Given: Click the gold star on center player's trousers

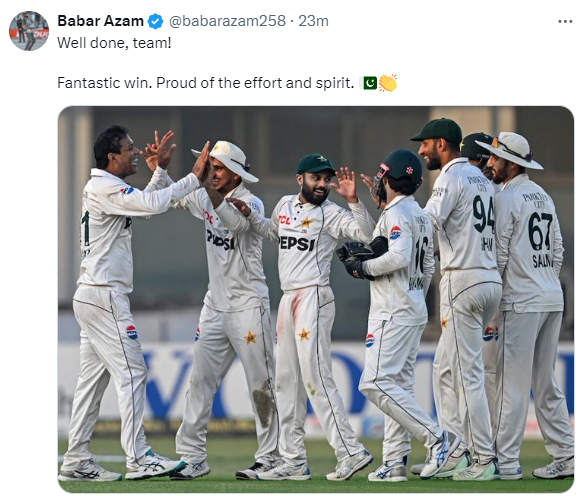Looking at the screenshot, I should [x=304, y=334].
